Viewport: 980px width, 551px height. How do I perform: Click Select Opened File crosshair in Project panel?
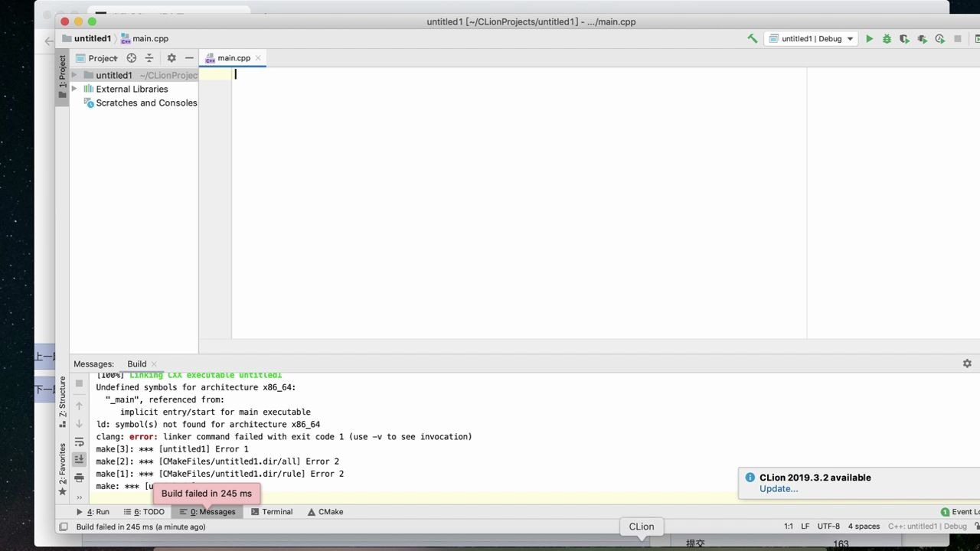(x=131, y=57)
